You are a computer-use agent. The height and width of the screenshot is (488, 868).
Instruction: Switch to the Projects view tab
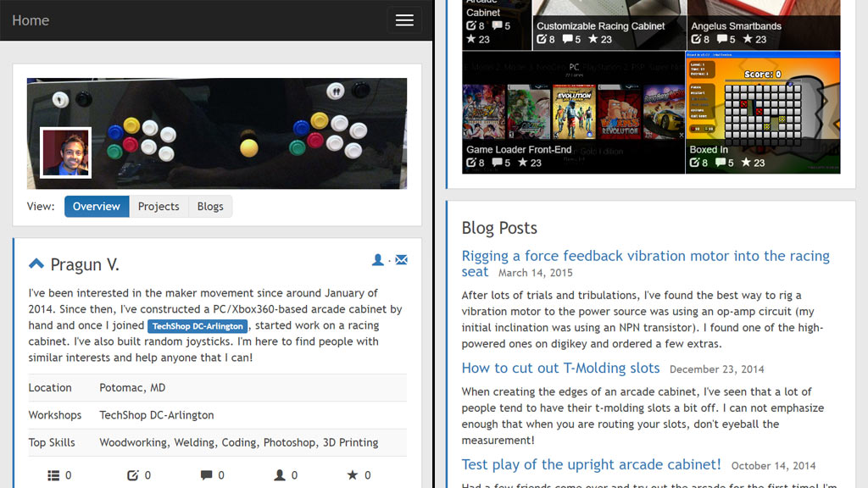(x=159, y=207)
